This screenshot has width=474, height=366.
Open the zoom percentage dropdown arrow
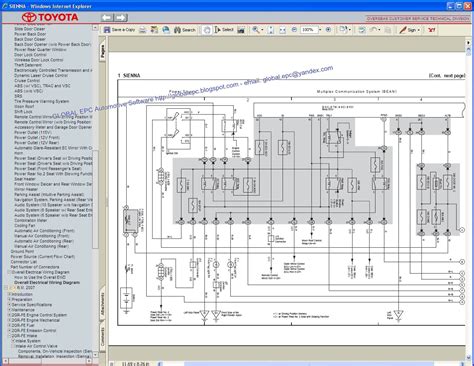pos(320,30)
